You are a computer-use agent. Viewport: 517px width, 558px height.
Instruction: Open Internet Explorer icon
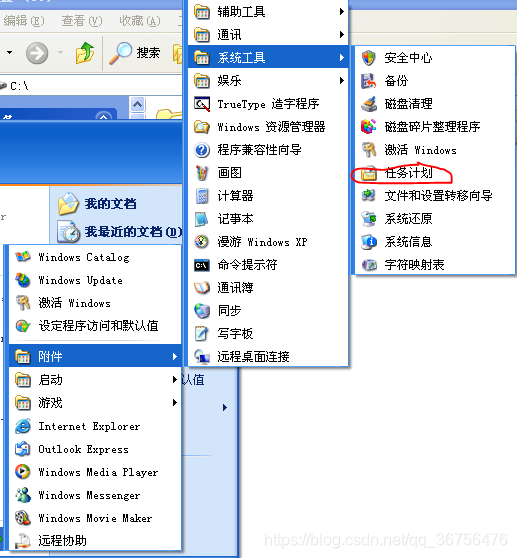click(x=23, y=426)
